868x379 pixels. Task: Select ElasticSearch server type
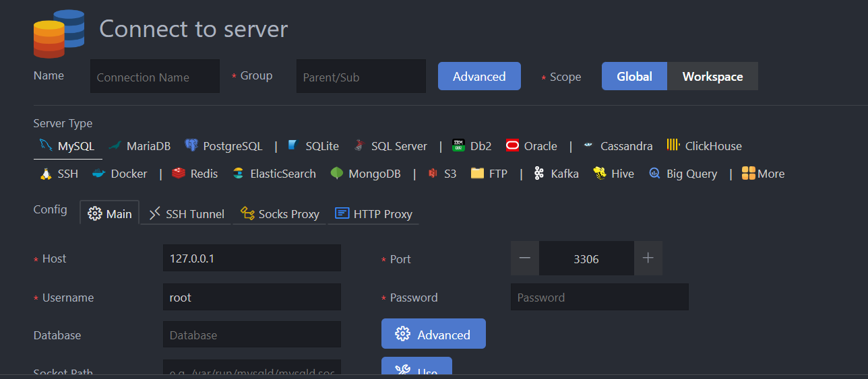pos(274,174)
